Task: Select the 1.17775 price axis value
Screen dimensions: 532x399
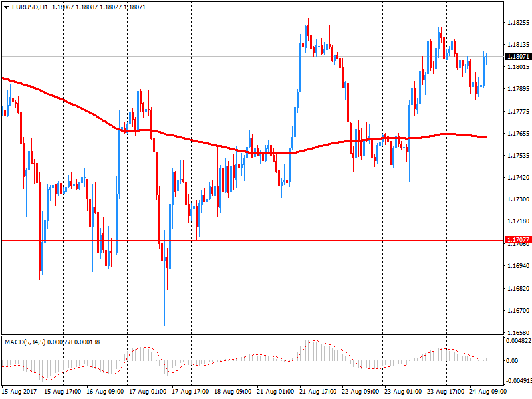Action: coord(518,111)
